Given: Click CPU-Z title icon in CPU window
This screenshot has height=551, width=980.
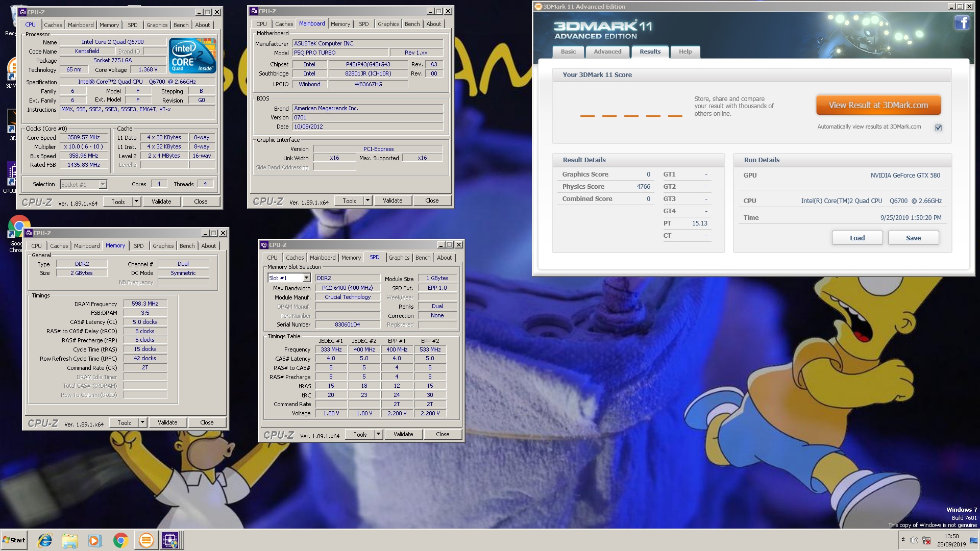Looking at the screenshot, I should click(22, 12).
